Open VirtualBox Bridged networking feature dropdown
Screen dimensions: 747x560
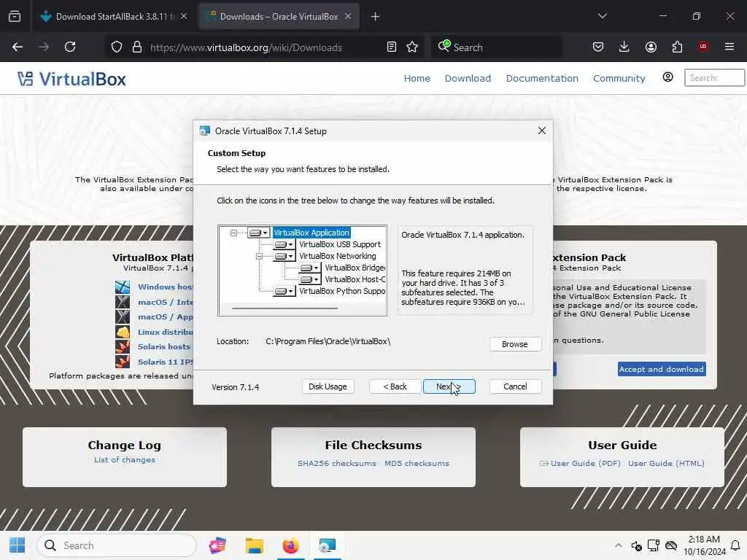pyautogui.click(x=309, y=268)
